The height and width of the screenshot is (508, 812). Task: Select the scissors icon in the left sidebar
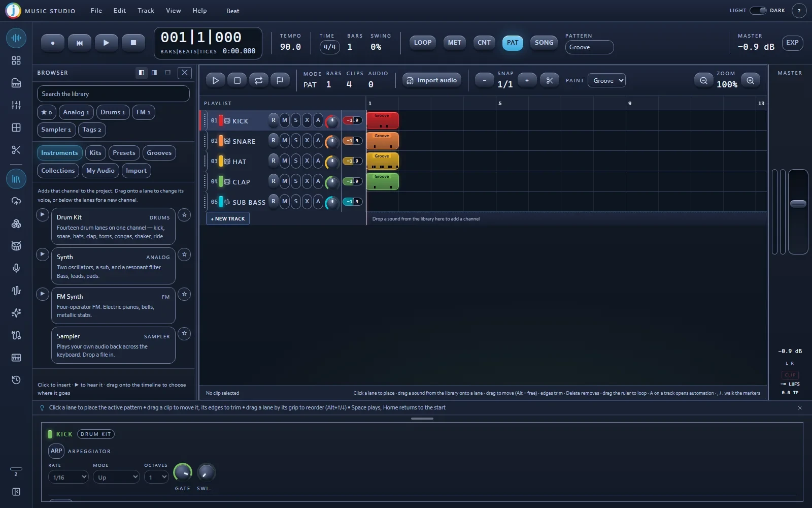pyautogui.click(x=16, y=150)
